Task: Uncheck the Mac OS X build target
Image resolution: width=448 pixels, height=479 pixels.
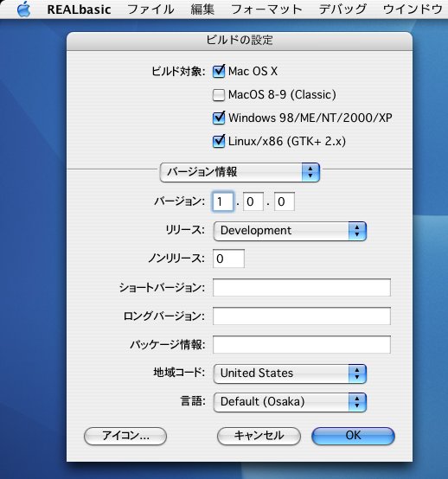Action: pyautogui.click(x=219, y=72)
